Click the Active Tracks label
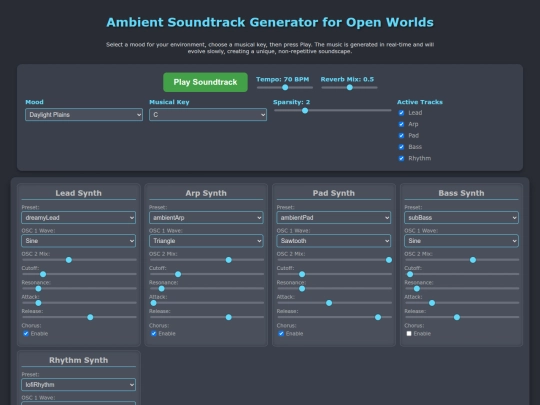This screenshot has width=540, height=405. pyautogui.click(x=420, y=102)
